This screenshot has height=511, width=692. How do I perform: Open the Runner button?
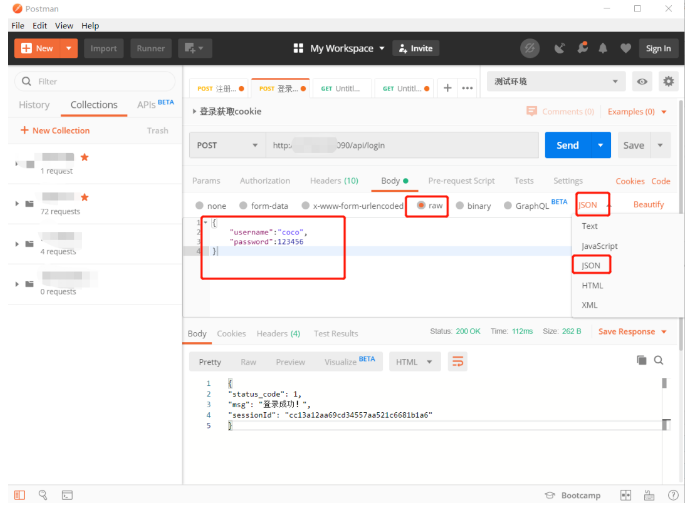coord(150,48)
